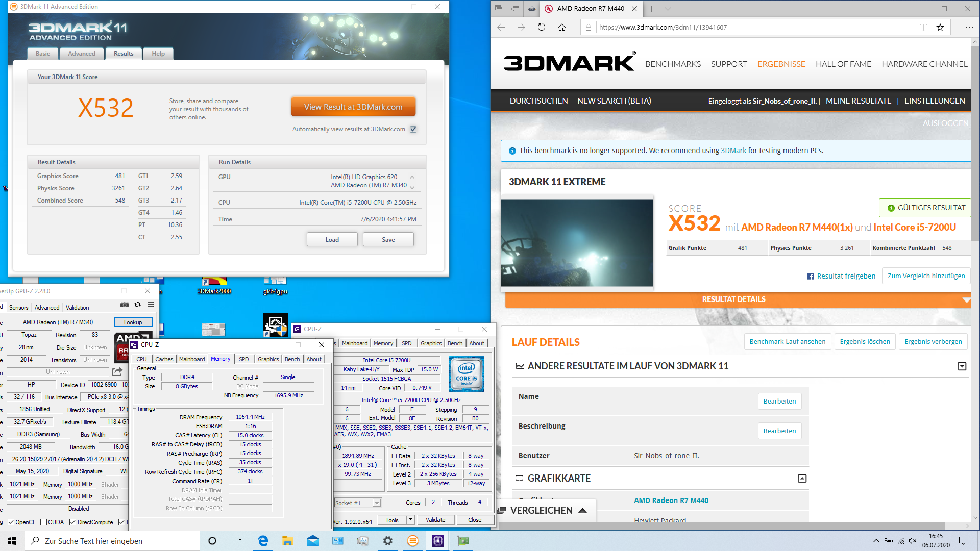Viewport: 980px width, 551px height.
Task: Select the Sensors tab in GPU-Z
Action: tap(19, 308)
